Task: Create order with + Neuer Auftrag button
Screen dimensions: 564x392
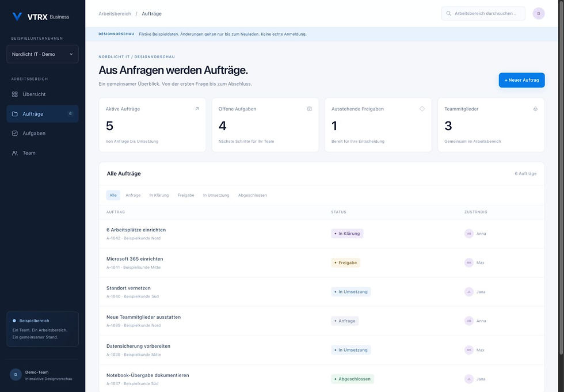Action: pyautogui.click(x=521, y=80)
